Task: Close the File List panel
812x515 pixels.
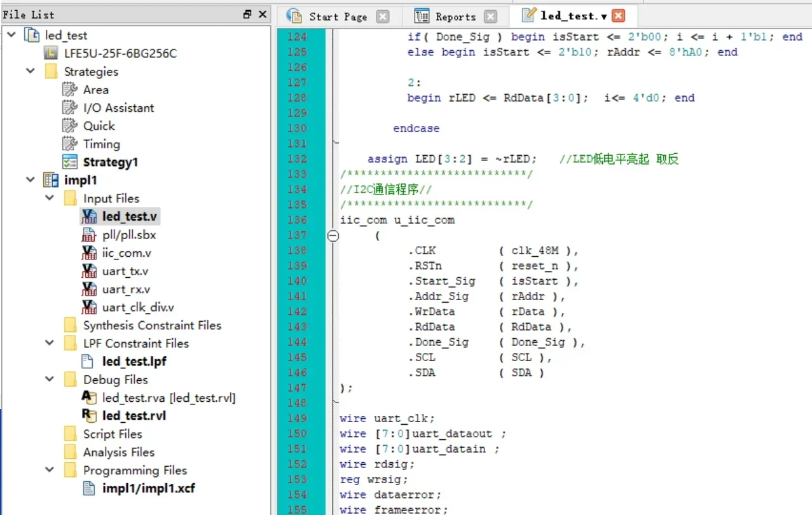Action: pyautogui.click(x=262, y=14)
